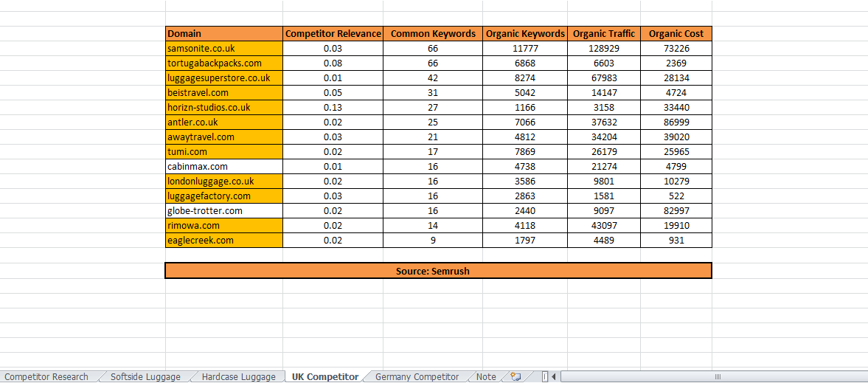Screen dimensions: 868x383
Task: Select organic cost value 2369
Action: (x=676, y=63)
